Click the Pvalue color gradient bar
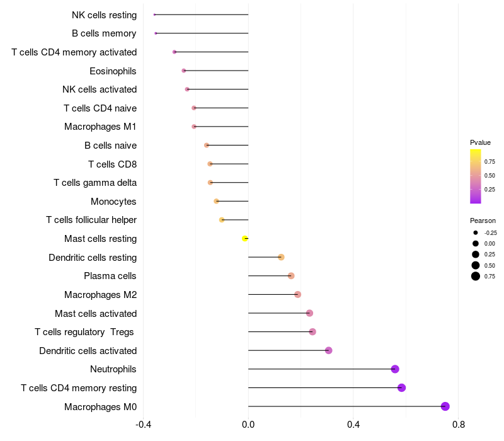The height and width of the screenshot is (441, 504). click(x=476, y=176)
